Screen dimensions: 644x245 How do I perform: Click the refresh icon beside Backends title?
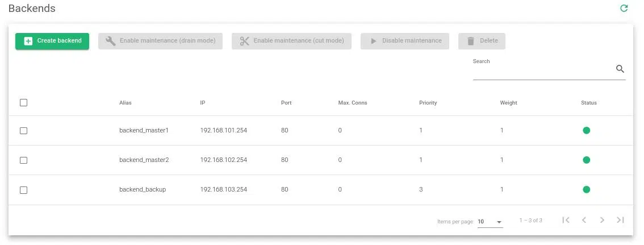[624, 9]
